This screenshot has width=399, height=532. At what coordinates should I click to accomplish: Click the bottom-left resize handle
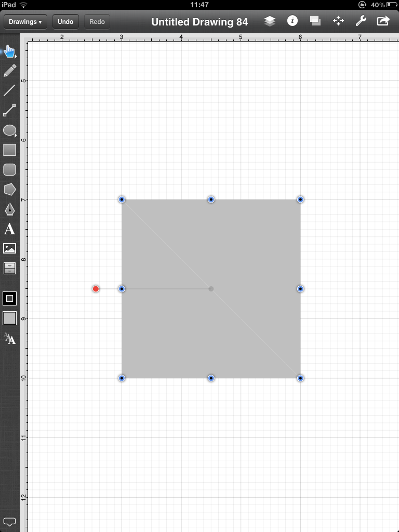click(x=122, y=378)
